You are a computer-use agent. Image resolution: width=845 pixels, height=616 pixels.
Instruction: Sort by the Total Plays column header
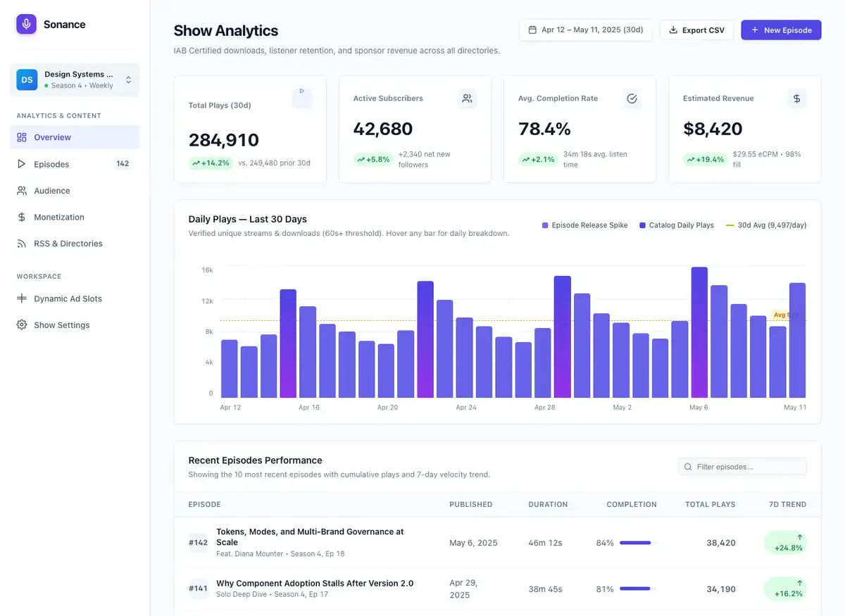click(x=710, y=504)
